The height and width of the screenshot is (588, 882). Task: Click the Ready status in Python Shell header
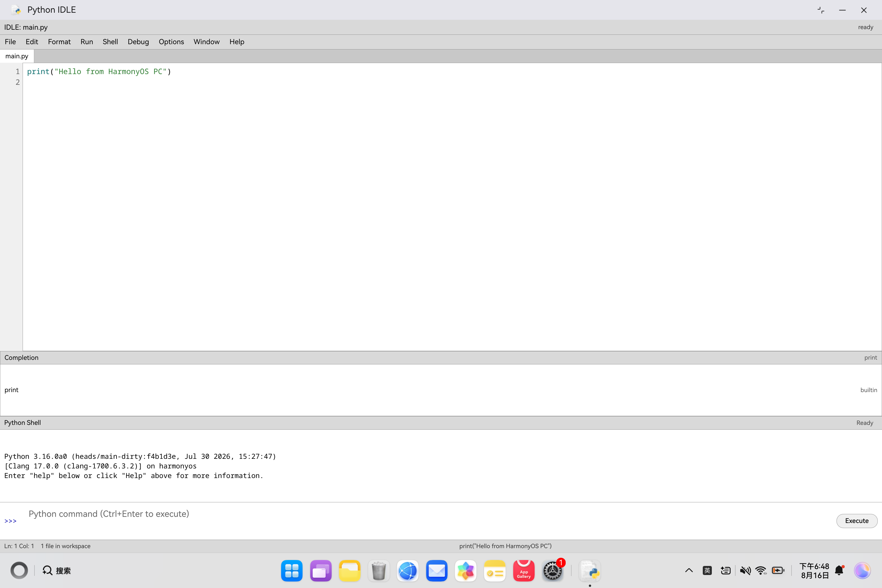[x=865, y=423]
